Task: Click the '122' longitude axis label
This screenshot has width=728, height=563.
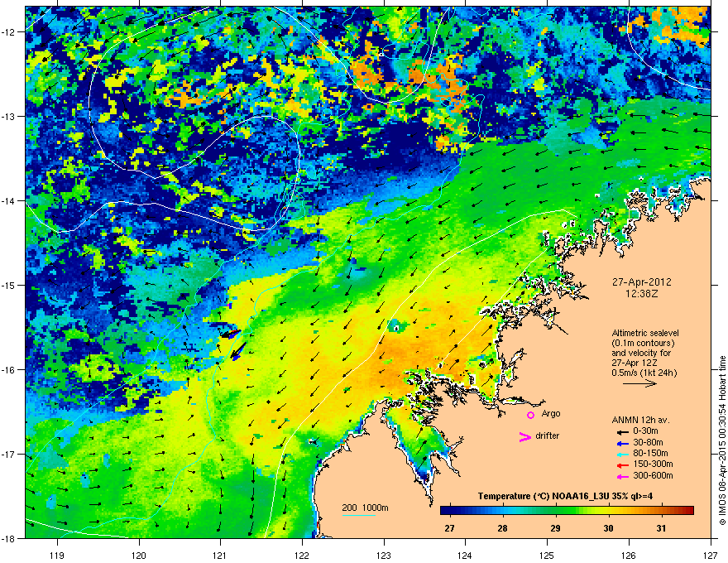Action: [302, 555]
